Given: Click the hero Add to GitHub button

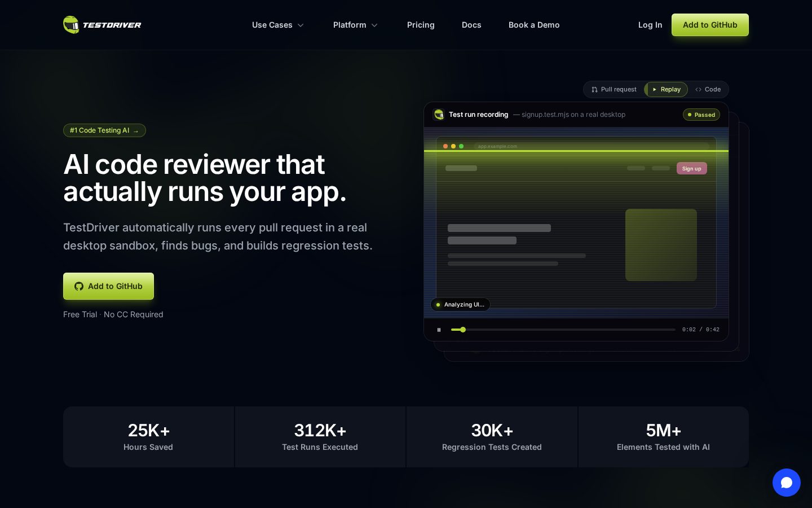Looking at the screenshot, I should tap(108, 286).
